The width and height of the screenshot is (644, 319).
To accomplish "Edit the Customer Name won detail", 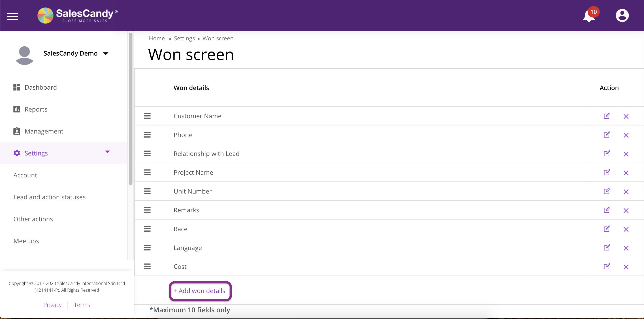I will 607,116.
